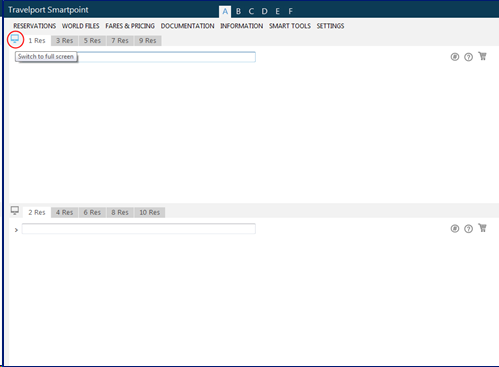Screen dimensions: 499x367
Task: Open the SMART TOOLS menu
Action: [290, 26]
